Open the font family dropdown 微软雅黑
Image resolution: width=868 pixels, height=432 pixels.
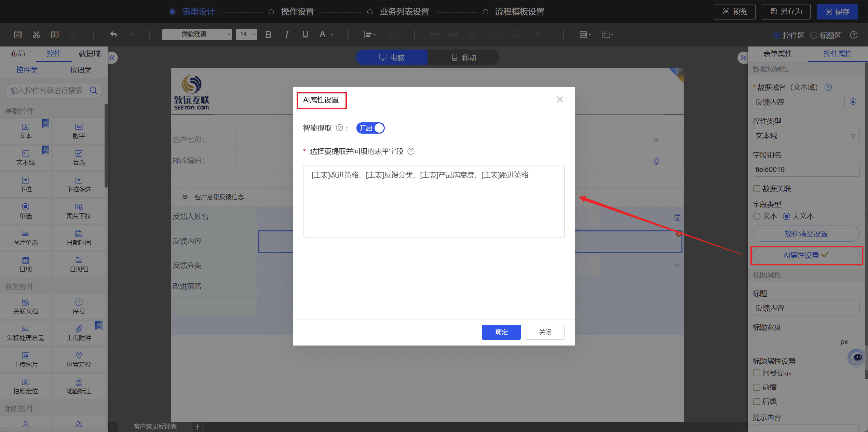click(x=197, y=35)
